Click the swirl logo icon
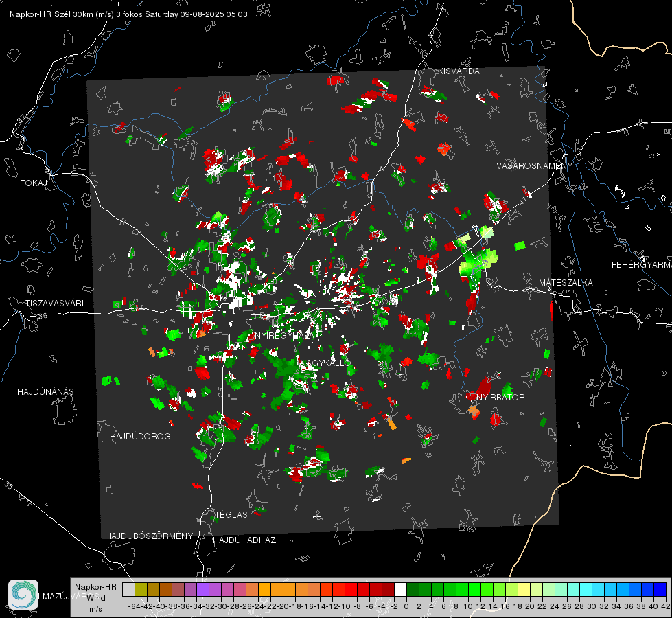672x618 pixels. pos(23,594)
